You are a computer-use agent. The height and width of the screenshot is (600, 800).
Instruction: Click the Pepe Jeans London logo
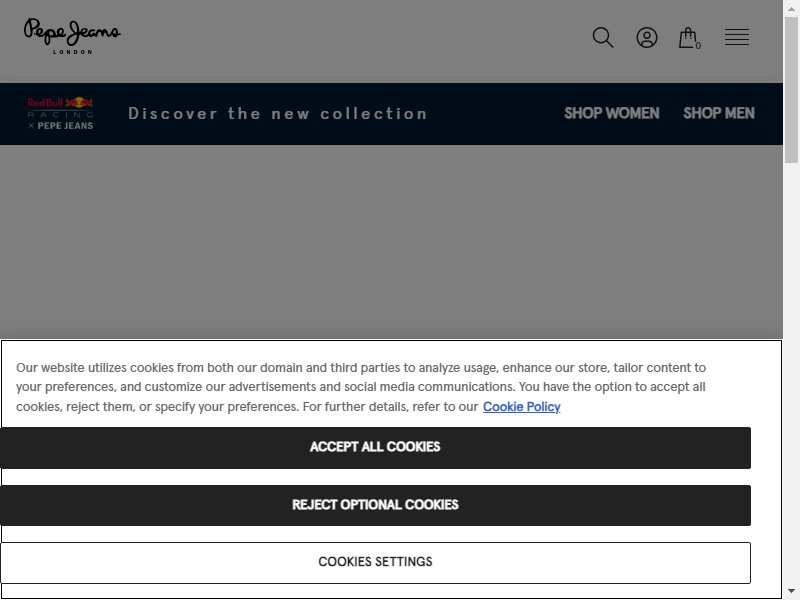click(72, 36)
